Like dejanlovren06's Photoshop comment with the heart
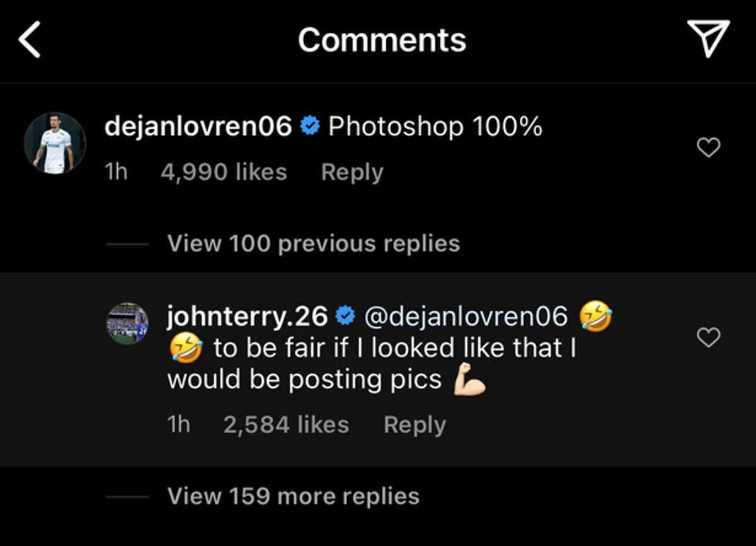This screenshot has width=756, height=546. [x=708, y=148]
